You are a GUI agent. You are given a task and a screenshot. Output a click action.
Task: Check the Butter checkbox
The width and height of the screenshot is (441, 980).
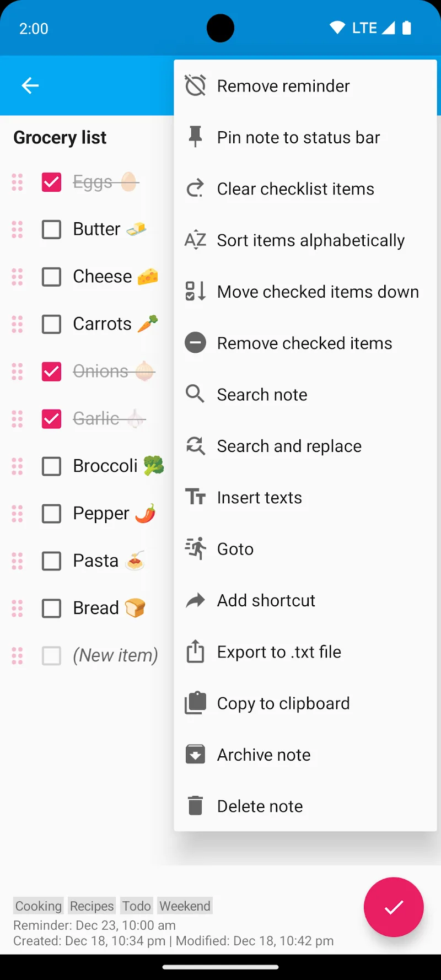click(51, 229)
